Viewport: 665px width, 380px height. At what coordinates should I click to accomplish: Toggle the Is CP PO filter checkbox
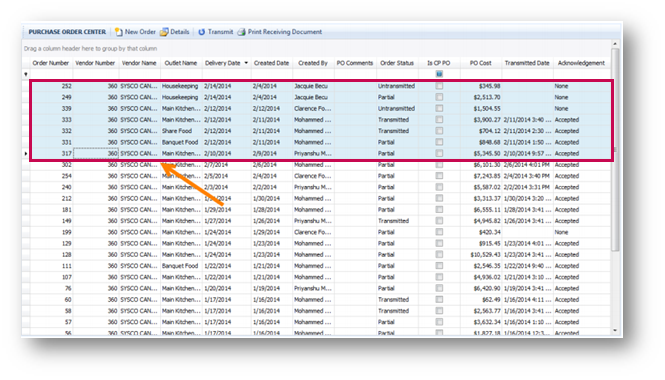coord(439,74)
